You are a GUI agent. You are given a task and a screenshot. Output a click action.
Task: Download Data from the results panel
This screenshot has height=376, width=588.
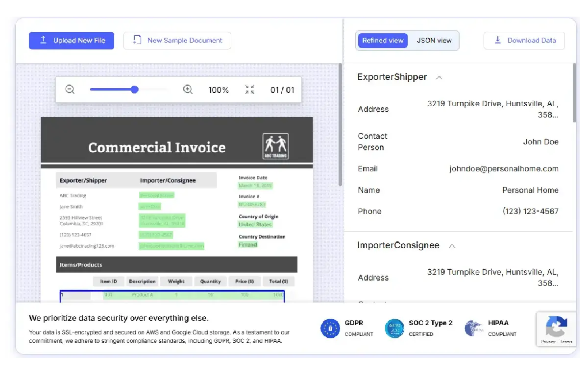(524, 41)
